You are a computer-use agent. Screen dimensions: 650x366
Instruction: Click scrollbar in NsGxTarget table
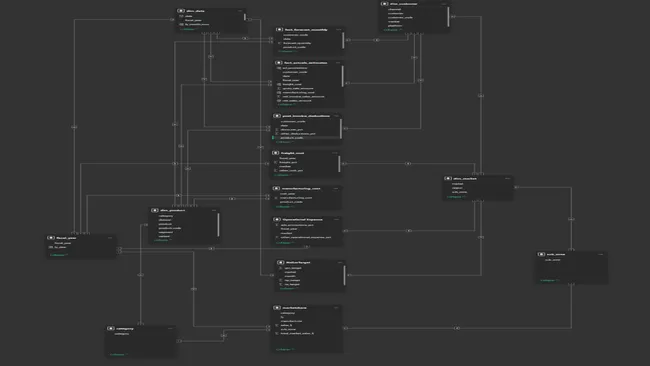click(x=344, y=275)
